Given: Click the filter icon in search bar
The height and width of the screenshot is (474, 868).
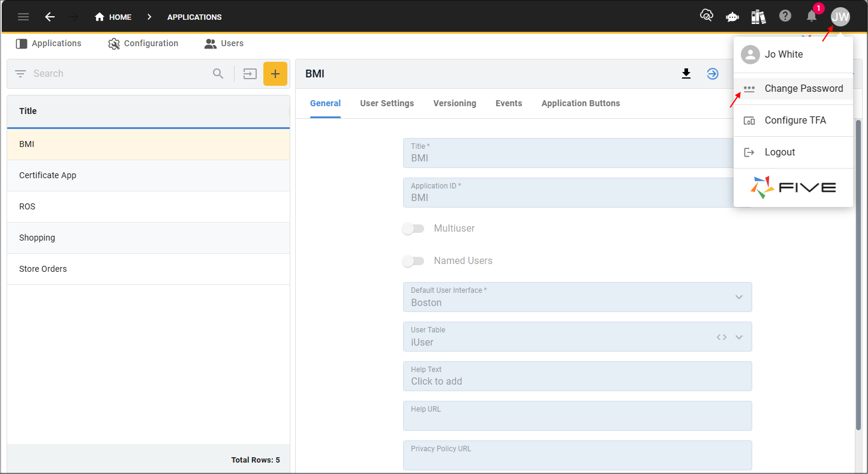Looking at the screenshot, I should 20,74.
